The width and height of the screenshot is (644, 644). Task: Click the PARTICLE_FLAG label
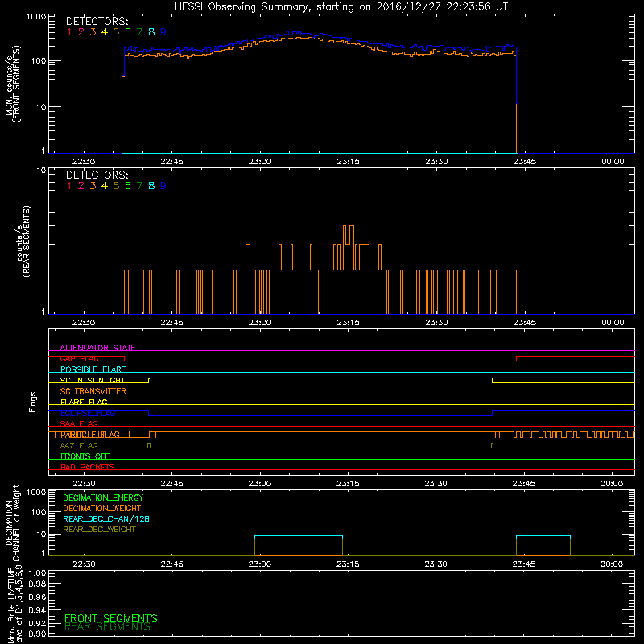(x=90, y=435)
